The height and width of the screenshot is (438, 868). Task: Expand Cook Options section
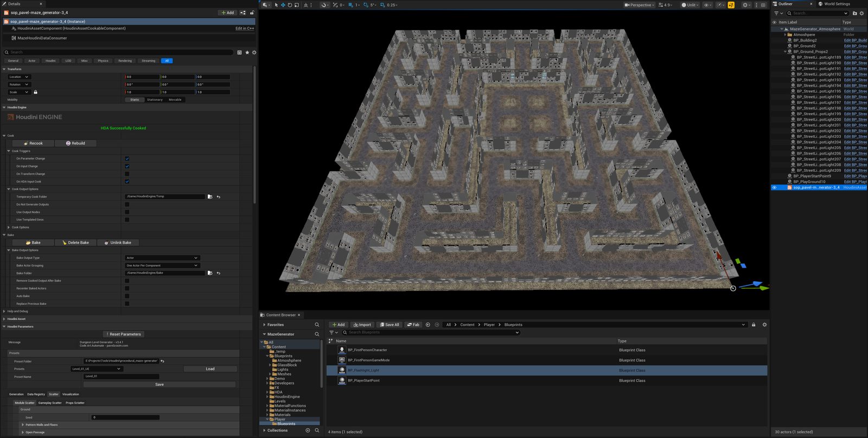tap(9, 227)
